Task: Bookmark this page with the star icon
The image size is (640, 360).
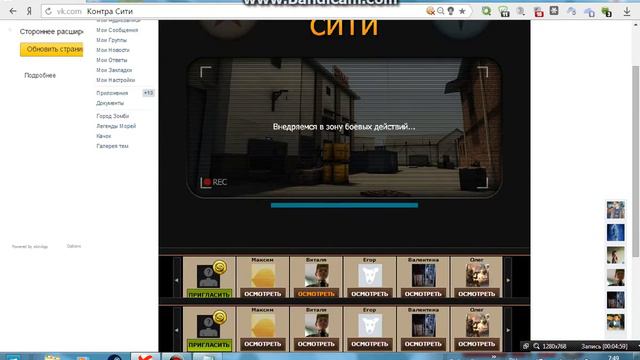Action: [462, 11]
